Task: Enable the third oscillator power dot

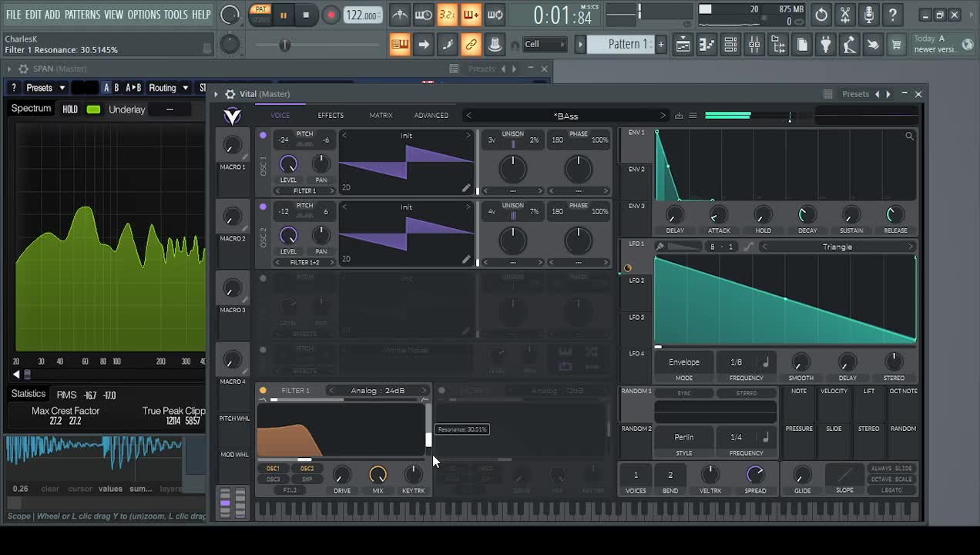Action: pyautogui.click(x=263, y=278)
